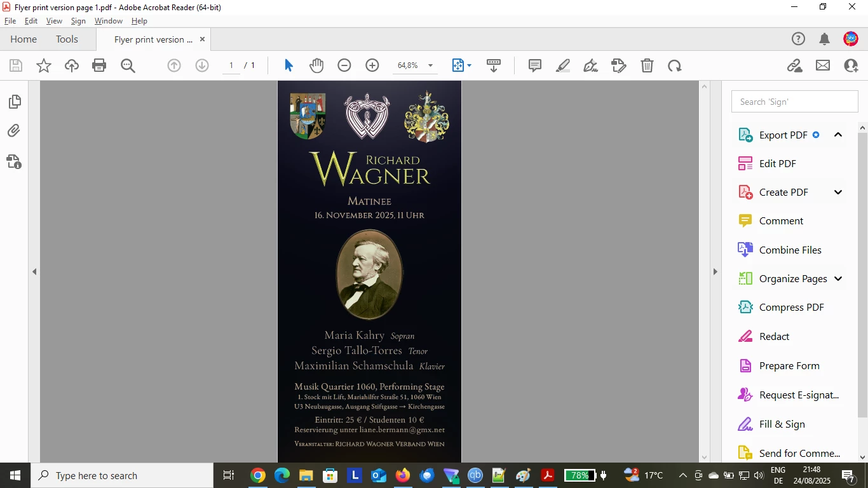Print the flyer using the printer icon
Screen dimensions: 868x488
point(99,65)
